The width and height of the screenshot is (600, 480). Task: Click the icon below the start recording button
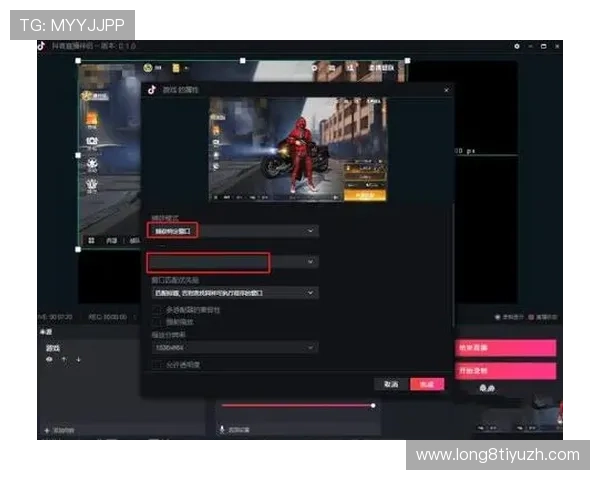[x=487, y=388]
